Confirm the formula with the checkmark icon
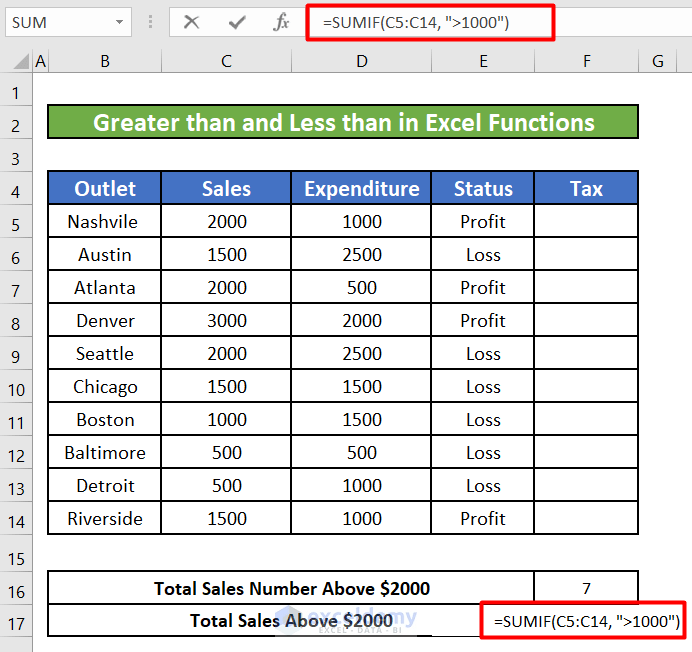This screenshot has height=652, width=692. click(237, 22)
